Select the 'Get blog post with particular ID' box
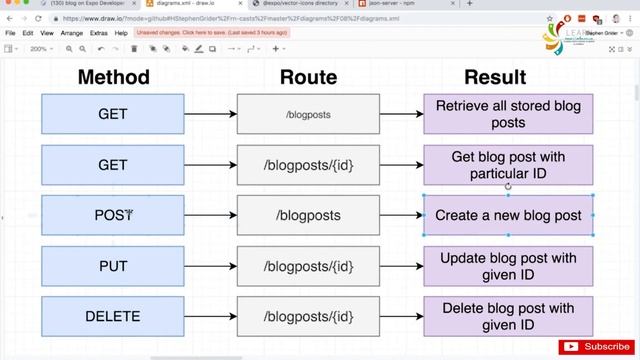This screenshot has width=640, height=360. tap(508, 165)
